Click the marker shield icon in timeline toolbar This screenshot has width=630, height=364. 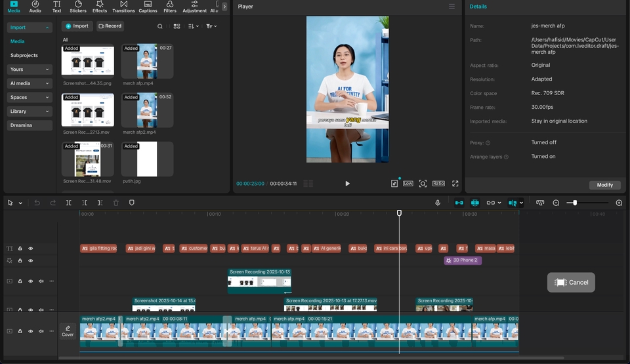[132, 203]
